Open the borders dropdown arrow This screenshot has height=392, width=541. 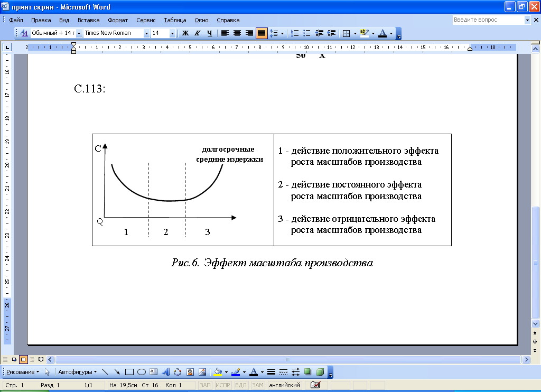coord(355,33)
